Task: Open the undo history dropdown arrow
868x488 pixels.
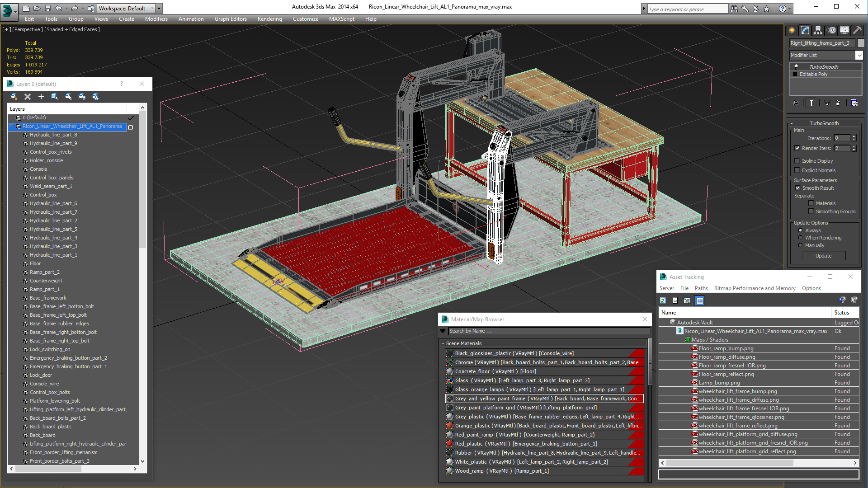Action: point(67,8)
